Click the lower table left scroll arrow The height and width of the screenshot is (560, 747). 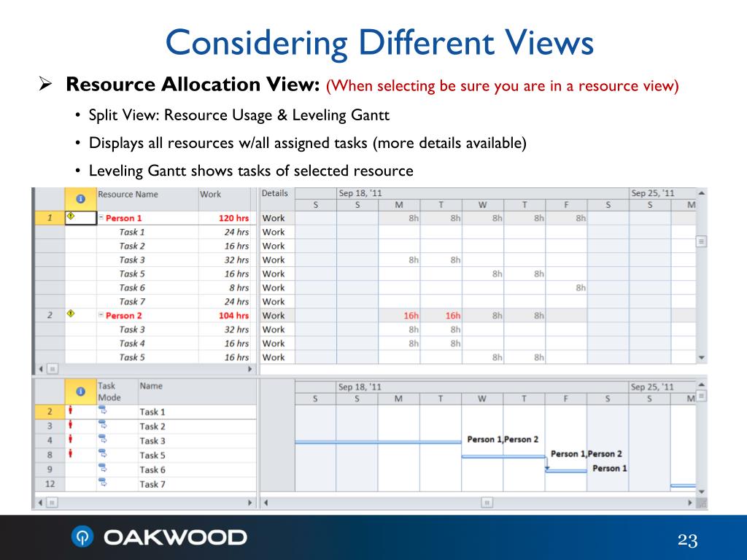pyautogui.click(x=41, y=502)
